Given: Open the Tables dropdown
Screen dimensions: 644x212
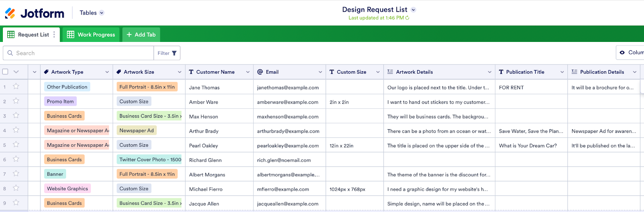Looking at the screenshot, I should (x=92, y=13).
